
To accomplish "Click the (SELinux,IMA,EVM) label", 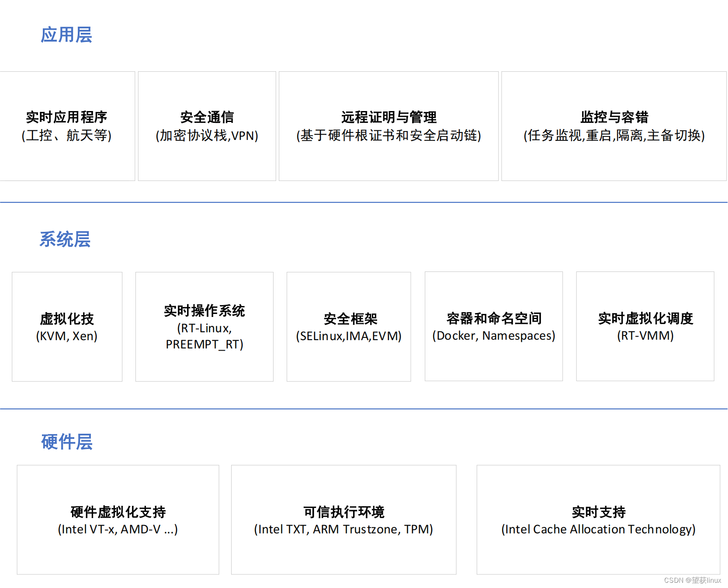I will click(x=348, y=336).
